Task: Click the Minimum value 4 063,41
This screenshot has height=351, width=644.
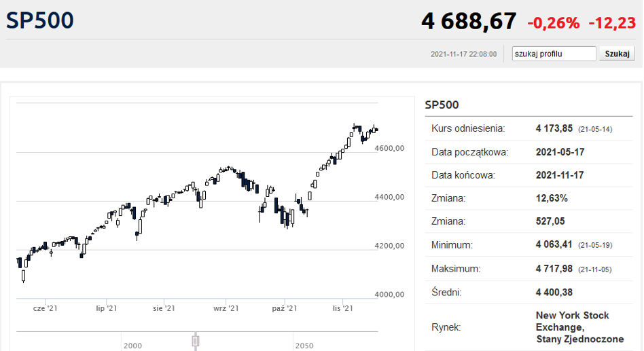Action: 555,245
